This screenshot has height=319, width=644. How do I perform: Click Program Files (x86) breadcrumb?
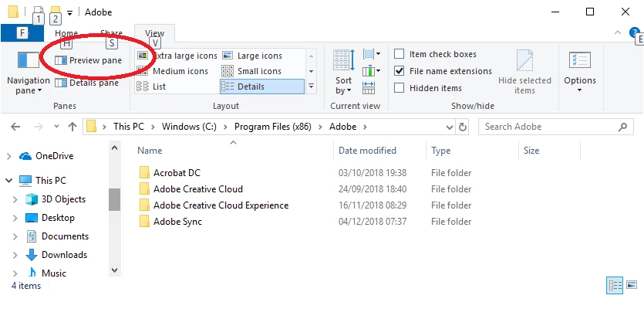273,127
